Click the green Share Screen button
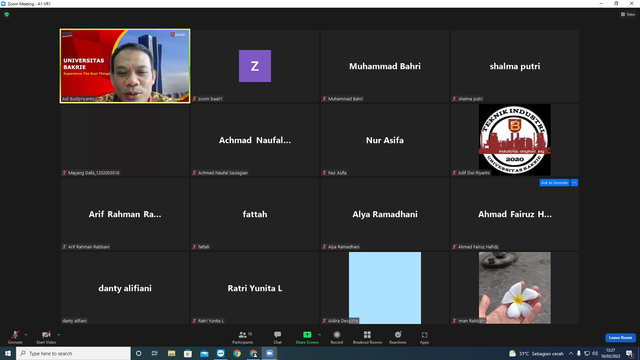This screenshot has height=360, width=640. [x=307, y=337]
